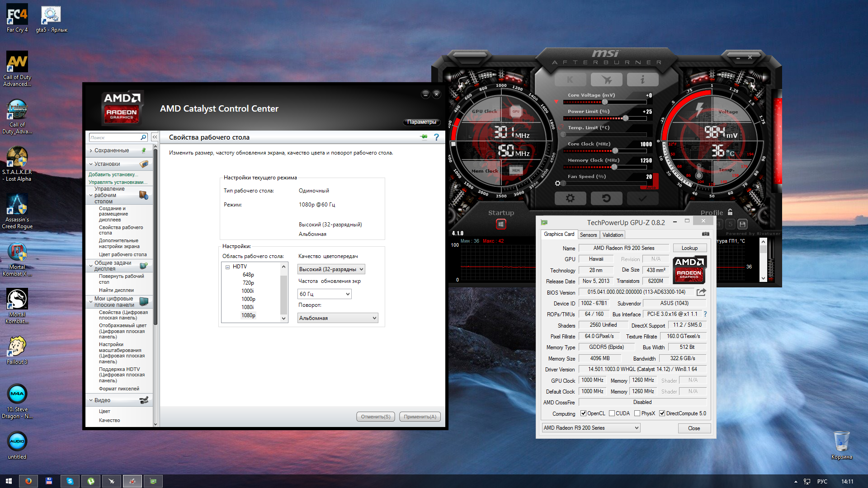This screenshot has width=868, height=488.
Task: Toggle Afterburner apply-at-Windows-startup icon
Action: pyautogui.click(x=501, y=224)
